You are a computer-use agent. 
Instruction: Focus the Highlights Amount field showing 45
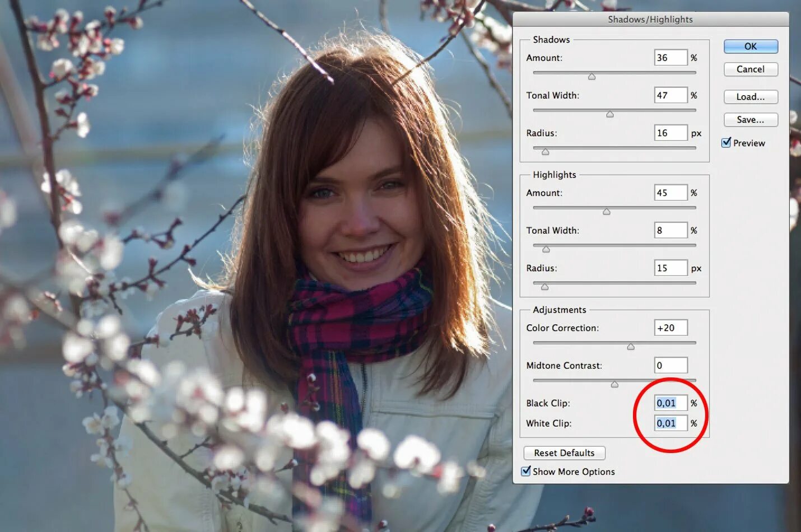click(x=670, y=193)
